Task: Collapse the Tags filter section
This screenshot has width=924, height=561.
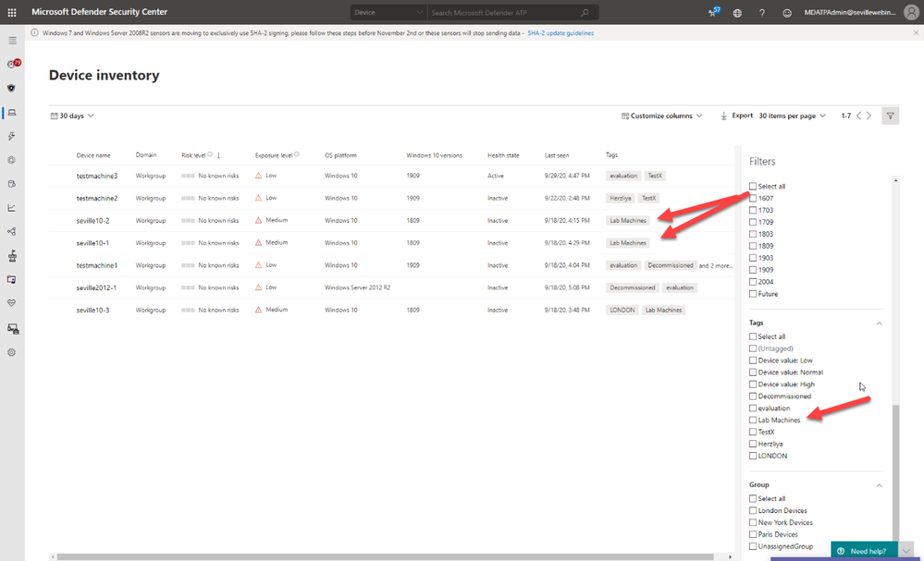Action: coord(879,323)
